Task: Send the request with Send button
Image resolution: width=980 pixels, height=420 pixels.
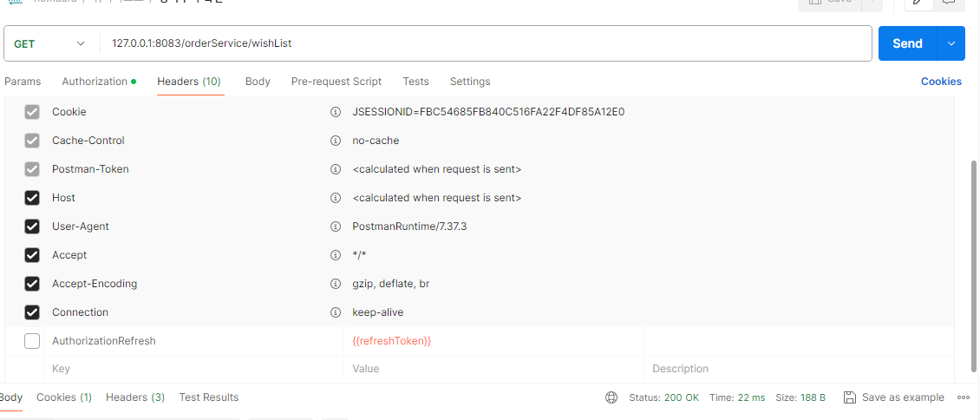Action: pyautogui.click(x=907, y=43)
